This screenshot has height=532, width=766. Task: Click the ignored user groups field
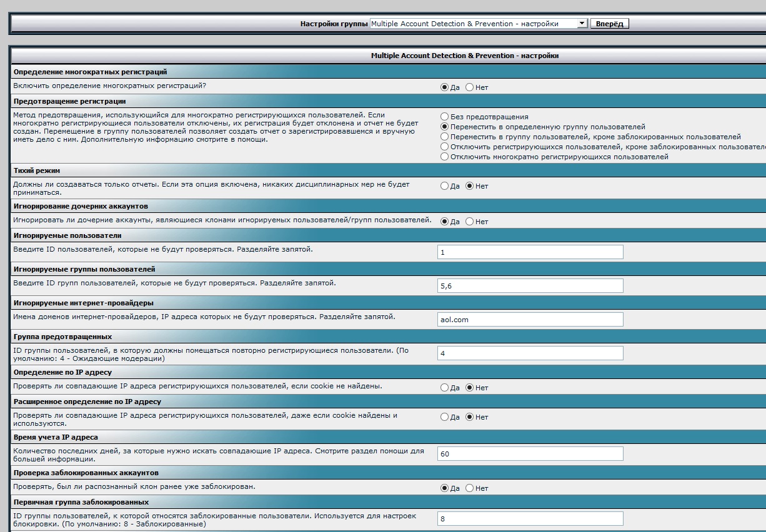(530, 286)
